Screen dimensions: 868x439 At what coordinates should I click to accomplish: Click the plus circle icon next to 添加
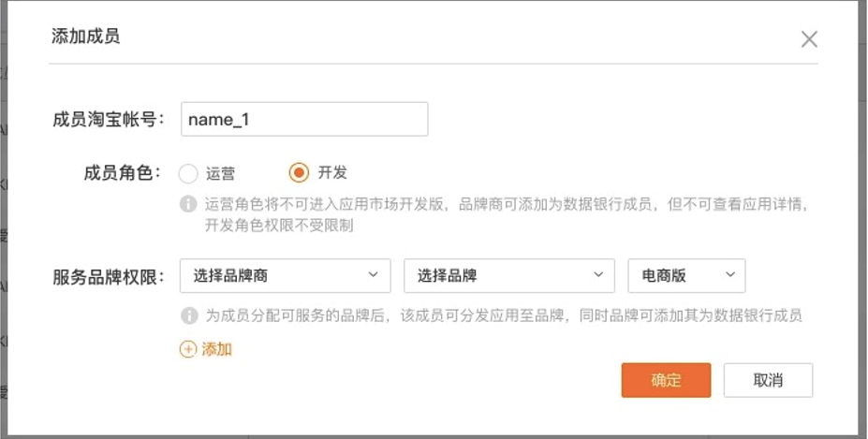188,349
